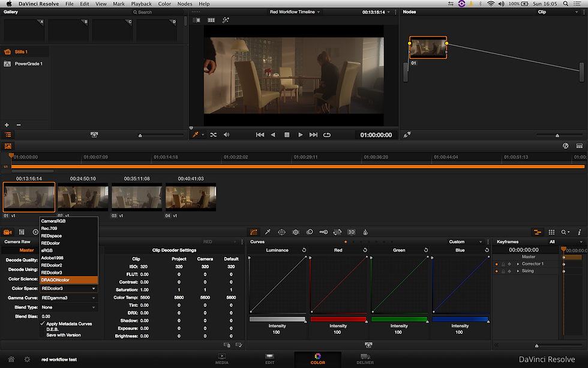Mute audio with the speaker icon
The height and width of the screenshot is (368, 588).
click(x=227, y=134)
